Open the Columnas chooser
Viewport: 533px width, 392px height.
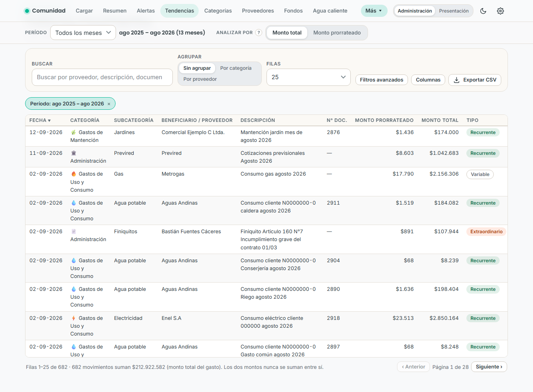(428, 80)
